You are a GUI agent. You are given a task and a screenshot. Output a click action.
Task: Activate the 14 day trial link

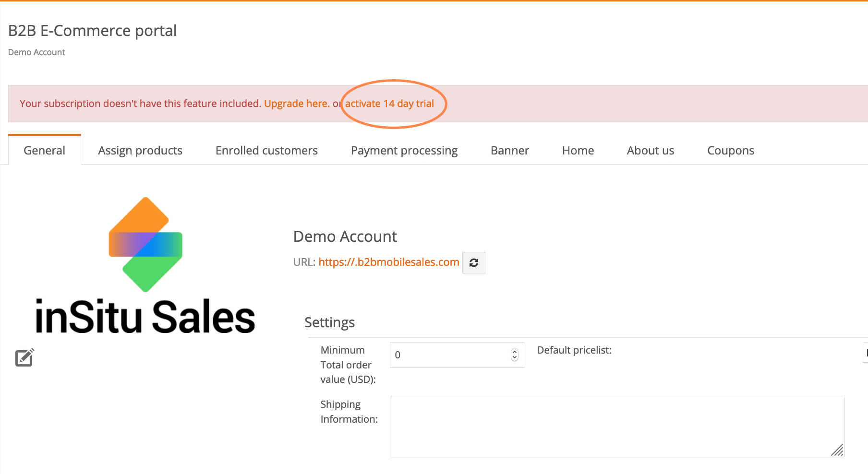coord(389,104)
